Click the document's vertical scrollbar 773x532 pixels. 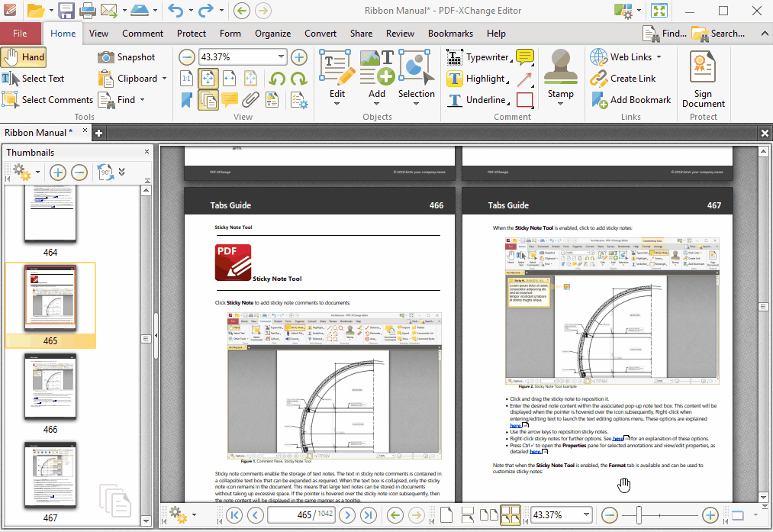[x=763, y=324]
